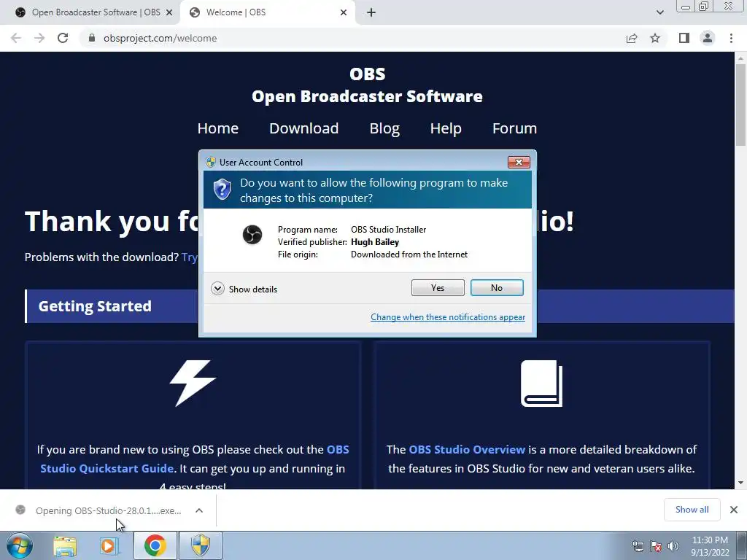The height and width of the screenshot is (560, 747).
Task: Select the Welcome | OBS tab
Action: coord(267,12)
